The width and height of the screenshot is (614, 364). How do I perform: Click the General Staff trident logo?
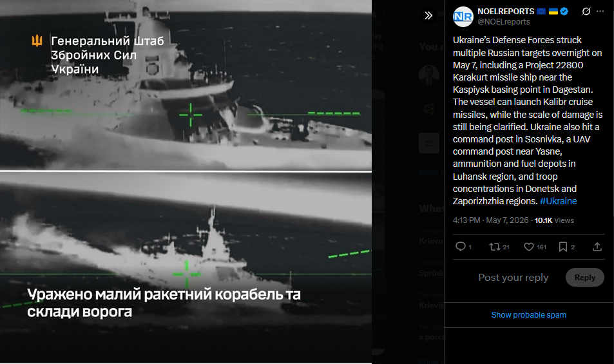click(37, 41)
